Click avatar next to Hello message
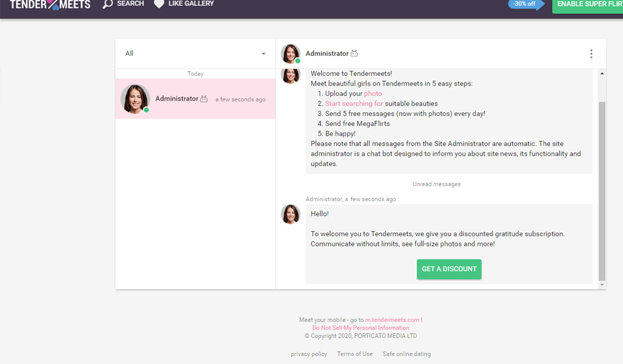623x364 pixels. (290, 214)
